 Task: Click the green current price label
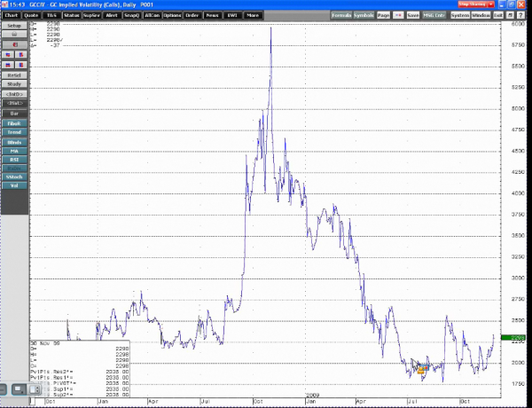click(519, 338)
